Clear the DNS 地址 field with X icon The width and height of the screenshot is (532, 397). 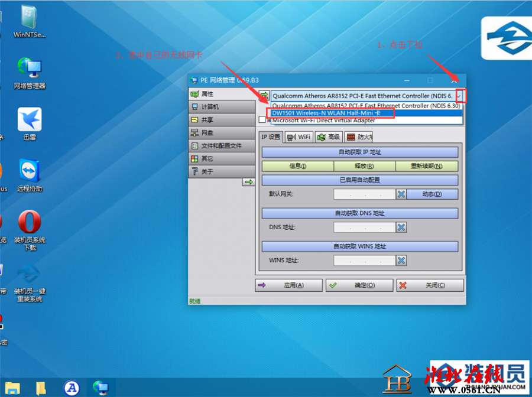pos(401,227)
